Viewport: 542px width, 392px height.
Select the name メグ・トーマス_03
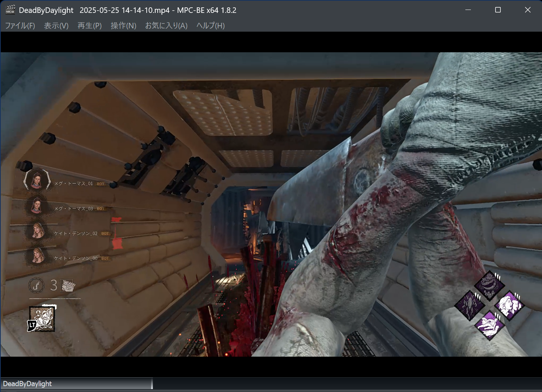pos(73,209)
